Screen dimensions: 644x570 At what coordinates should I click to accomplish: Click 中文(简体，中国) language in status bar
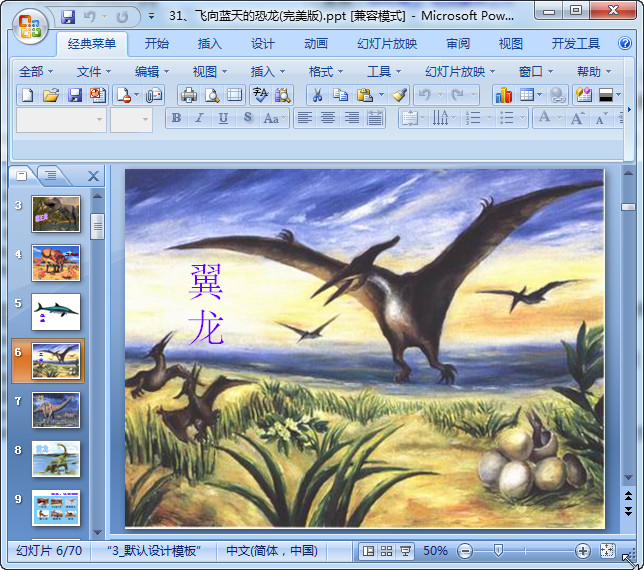[x=272, y=551]
